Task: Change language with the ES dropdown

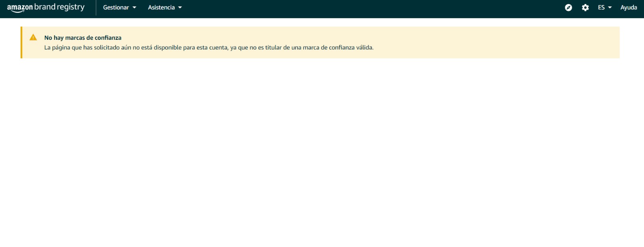Action: pos(605,8)
